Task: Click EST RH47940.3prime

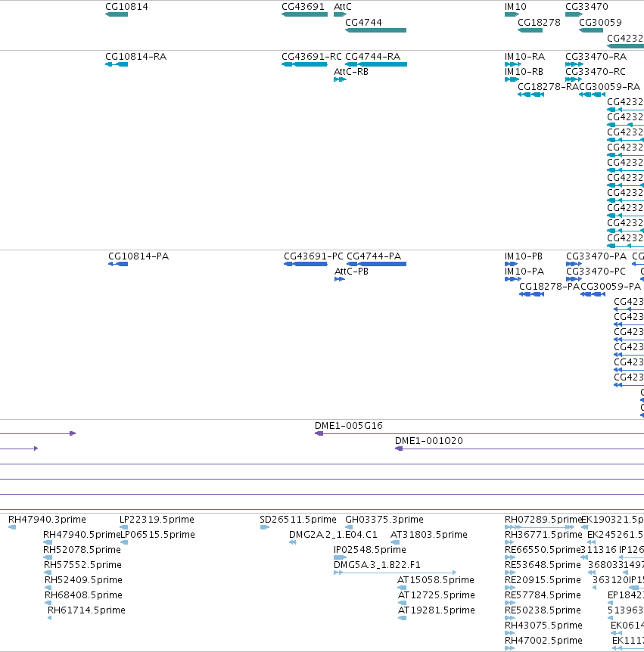Action: pos(12,527)
